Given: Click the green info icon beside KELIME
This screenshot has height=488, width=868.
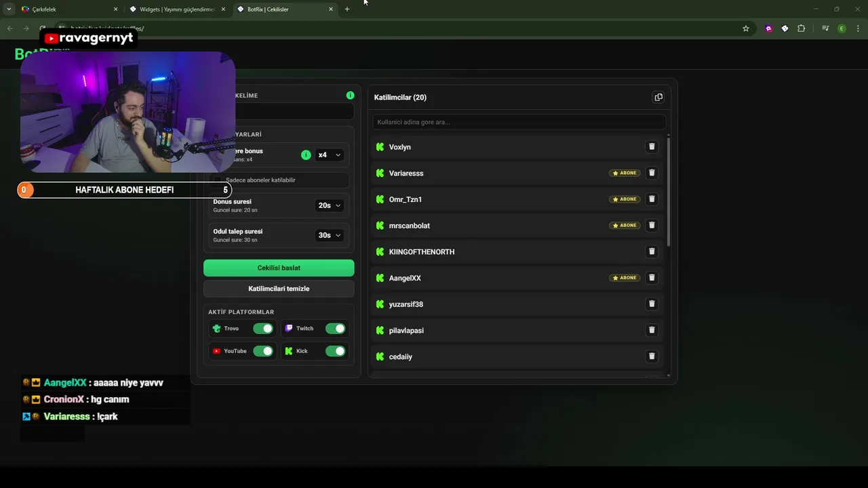Looking at the screenshot, I should click(350, 96).
